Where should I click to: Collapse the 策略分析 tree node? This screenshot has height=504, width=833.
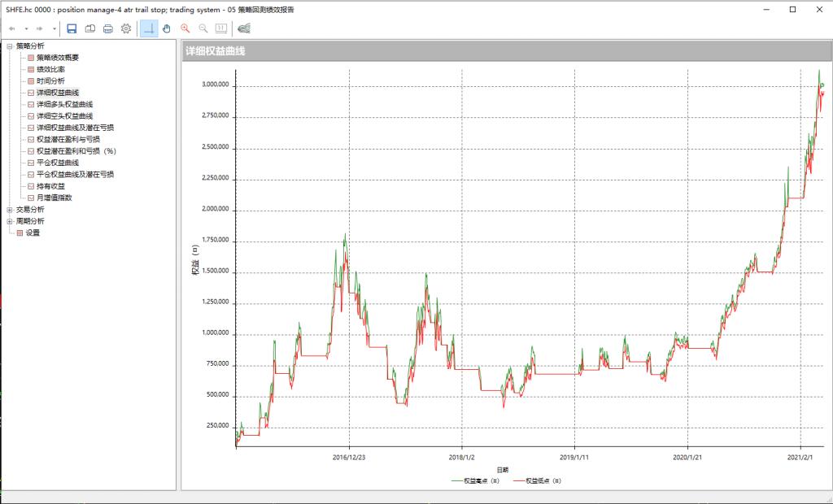pos(10,46)
